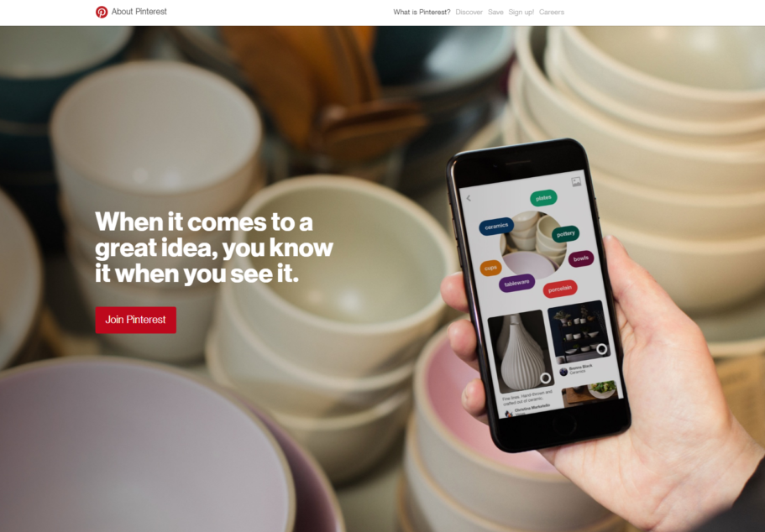765x532 pixels.
Task: Open the white vase pin thumbnail
Action: coord(521,350)
